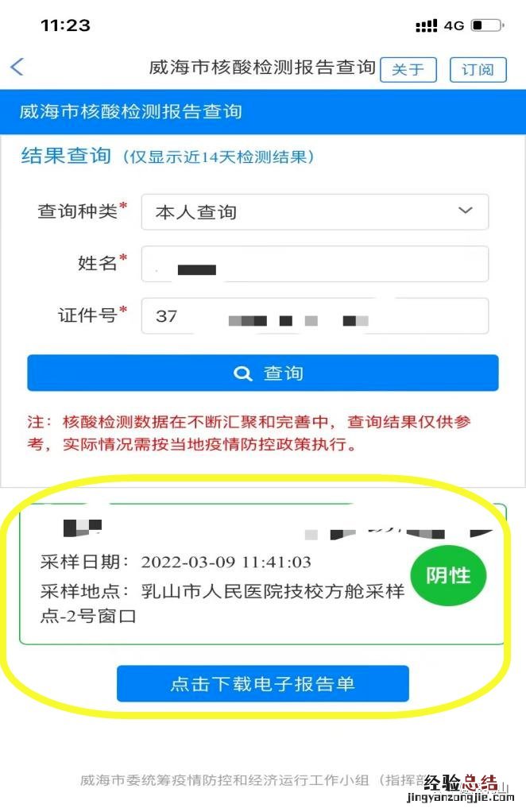Tap the status bar clock 11:23
The width and height of the screenshot is (526, 812).
[65, 25]
